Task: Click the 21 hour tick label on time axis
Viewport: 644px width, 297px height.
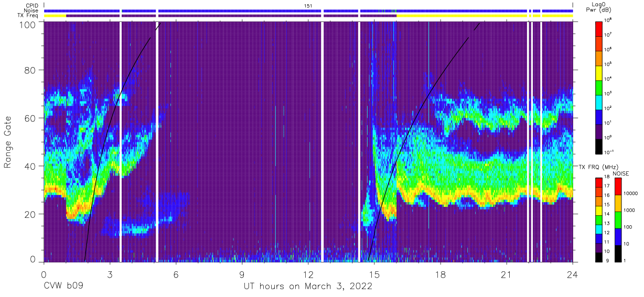Action: (x=507, y=274)
